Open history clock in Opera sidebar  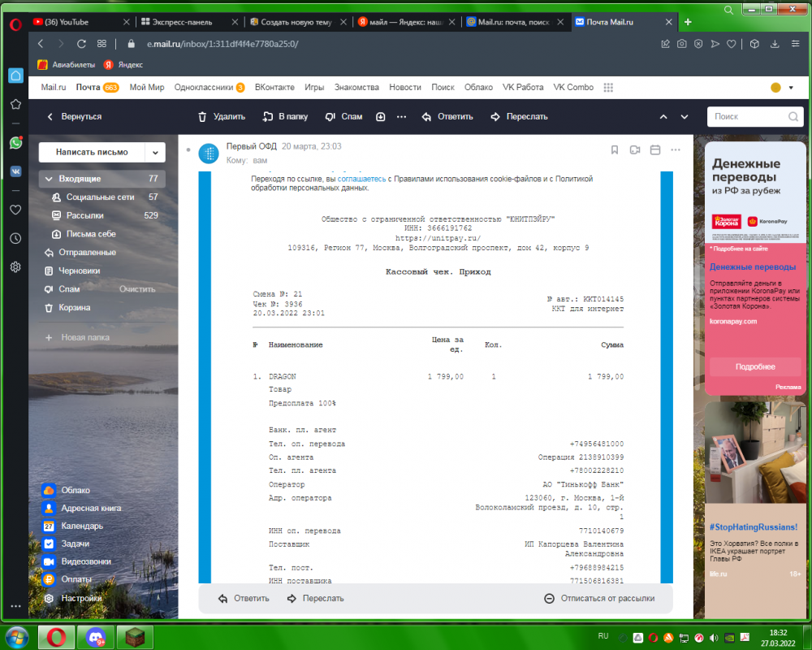(x=15, y=238)
